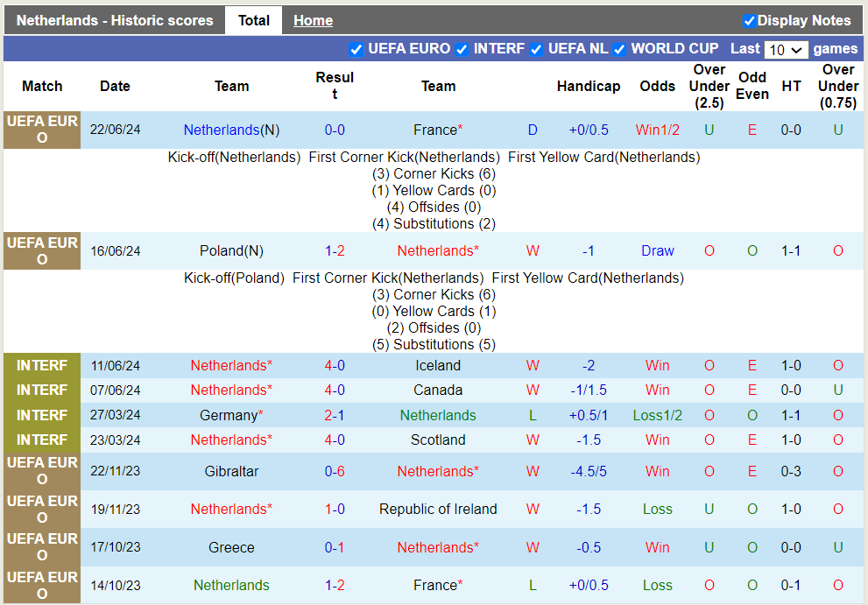
Task: Click Republic of Ireland team name
Action: 438,509
